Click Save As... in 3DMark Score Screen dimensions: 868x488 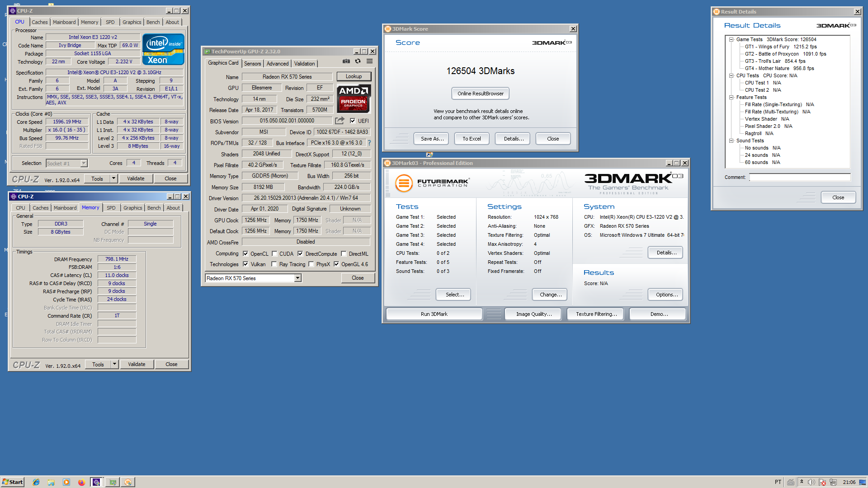coord(431,139)
